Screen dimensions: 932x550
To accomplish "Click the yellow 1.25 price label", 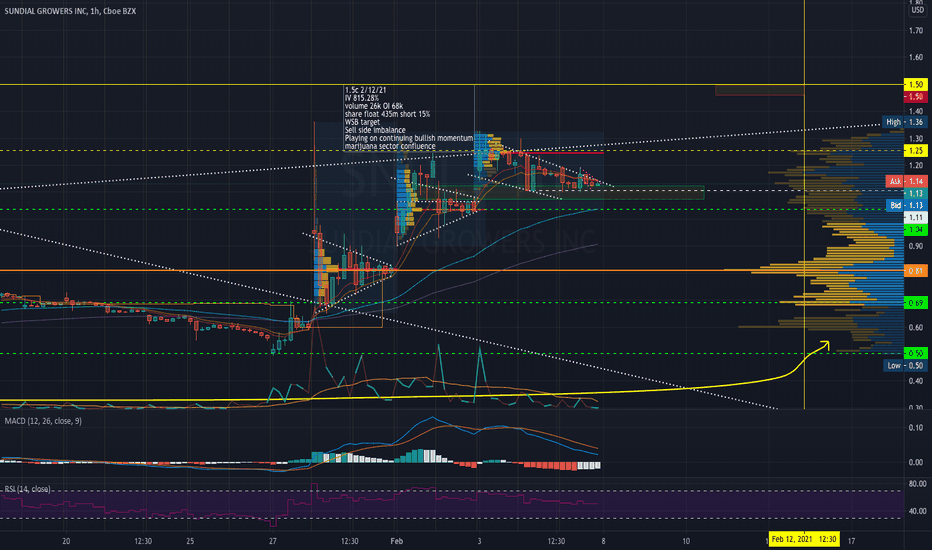I will coord(915,150).
